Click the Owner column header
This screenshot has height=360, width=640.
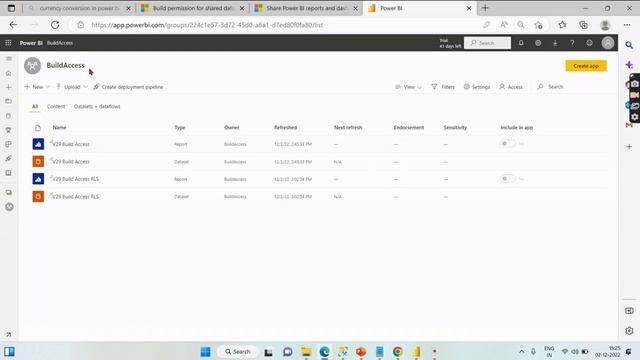coord(231,128)
